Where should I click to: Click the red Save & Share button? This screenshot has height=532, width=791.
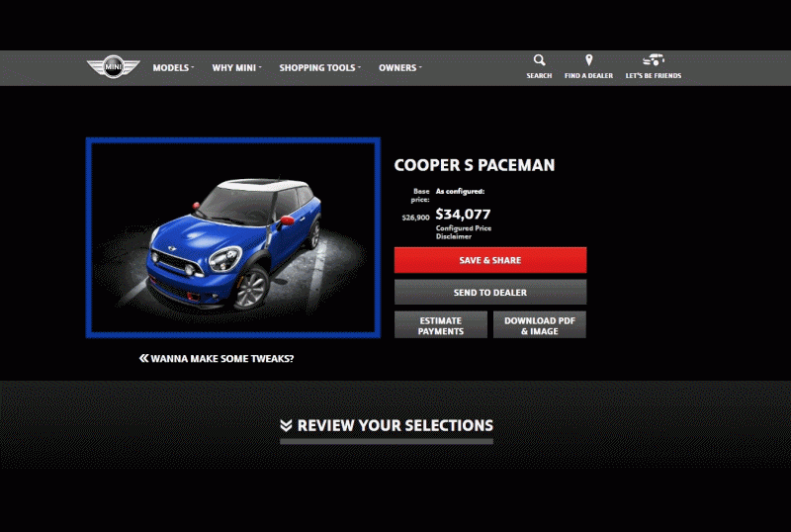(x=490, y=260)
